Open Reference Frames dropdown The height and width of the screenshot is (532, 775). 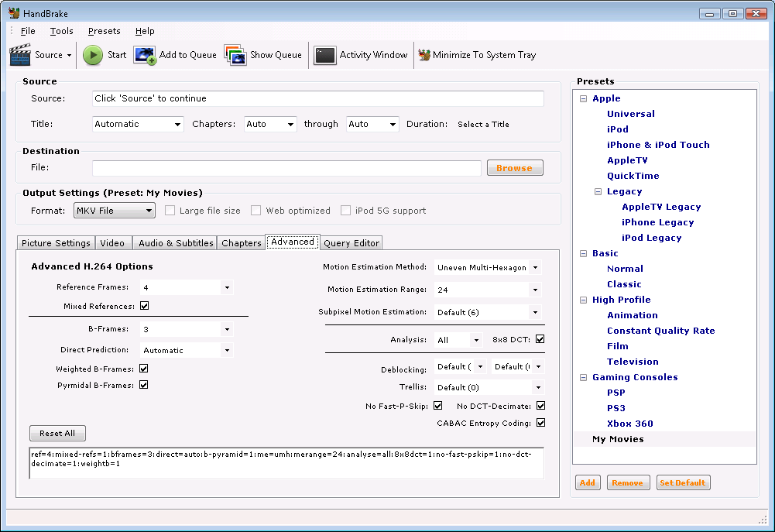187,287
